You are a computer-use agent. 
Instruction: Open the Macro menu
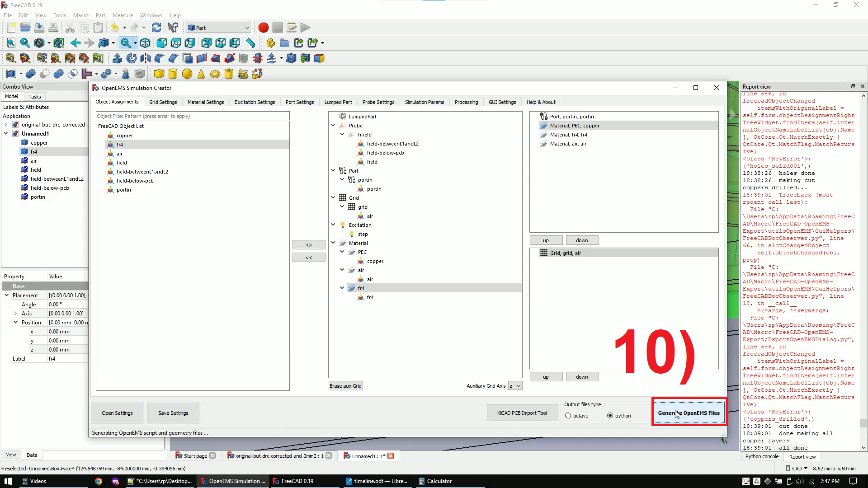(x=81, y=15)
